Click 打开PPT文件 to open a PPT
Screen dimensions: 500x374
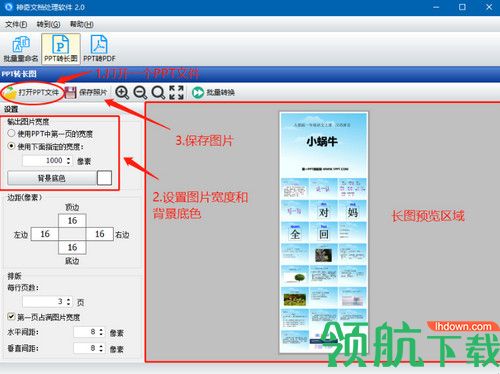point(32,92)
